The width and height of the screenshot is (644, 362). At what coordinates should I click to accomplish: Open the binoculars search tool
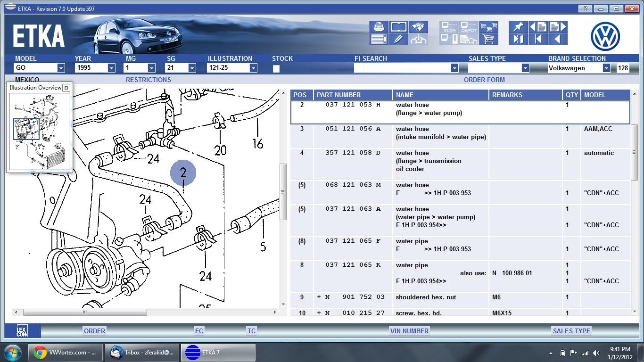tap(418, 27)
